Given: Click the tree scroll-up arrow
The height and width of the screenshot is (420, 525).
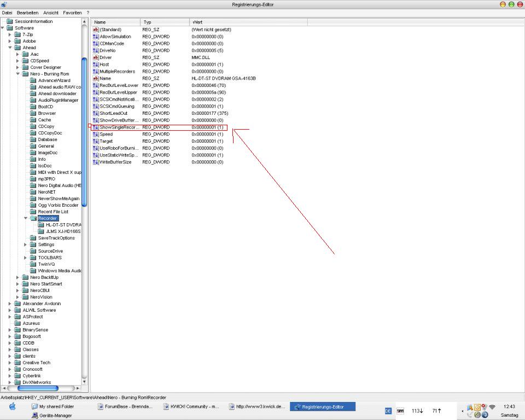Looking at the screenshot, I should (x=84, y=22).
